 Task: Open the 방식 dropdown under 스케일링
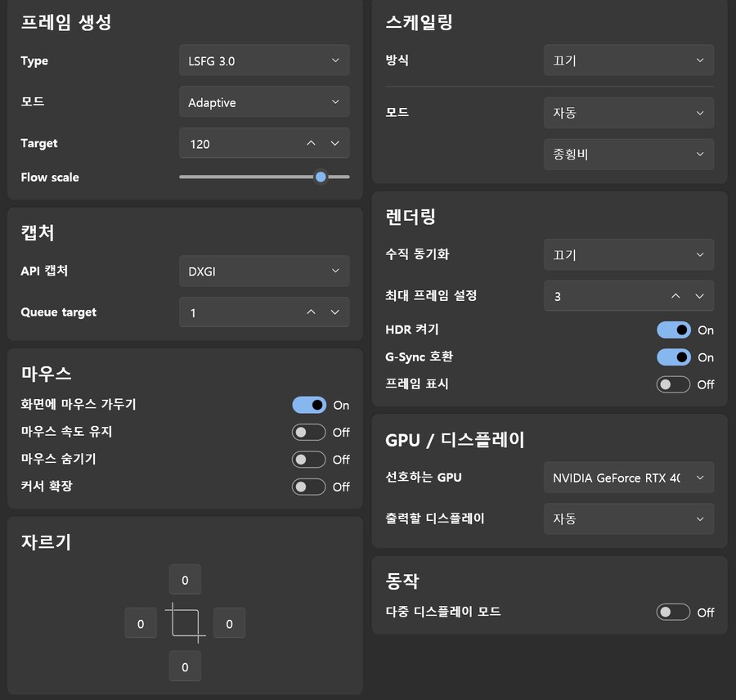[x=628, y=60]
